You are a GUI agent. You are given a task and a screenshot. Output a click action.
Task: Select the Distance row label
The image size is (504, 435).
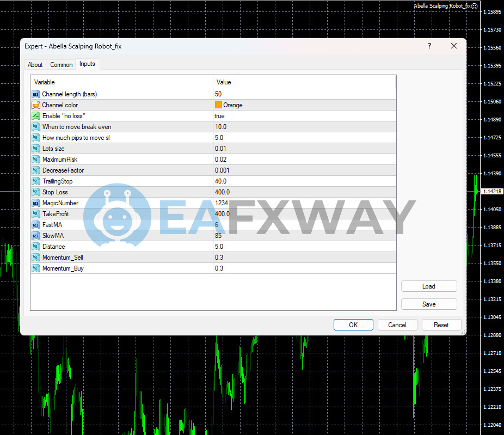(x=54, y=247)
